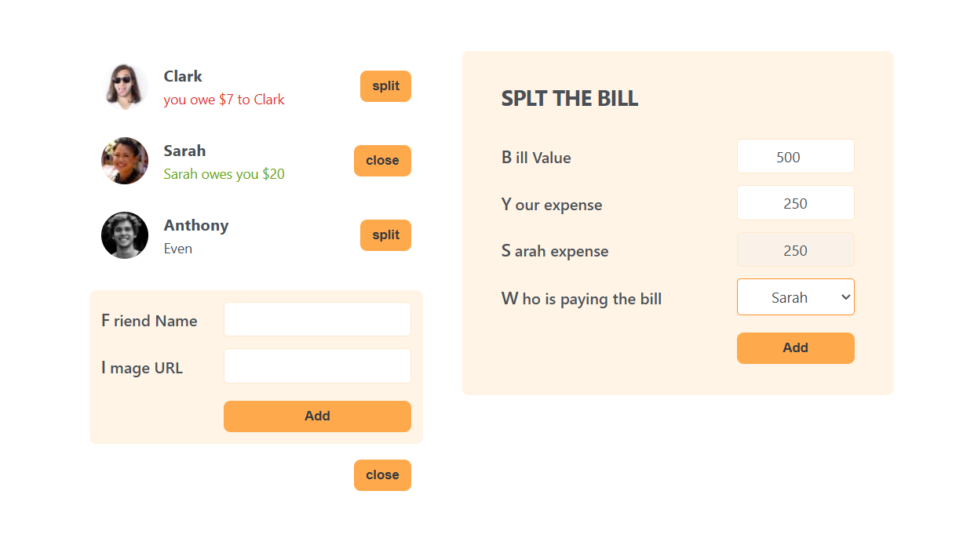Screen dimensions: 974x560
Task: Click the disabled Sarah expense field
Action: point(795,251)
